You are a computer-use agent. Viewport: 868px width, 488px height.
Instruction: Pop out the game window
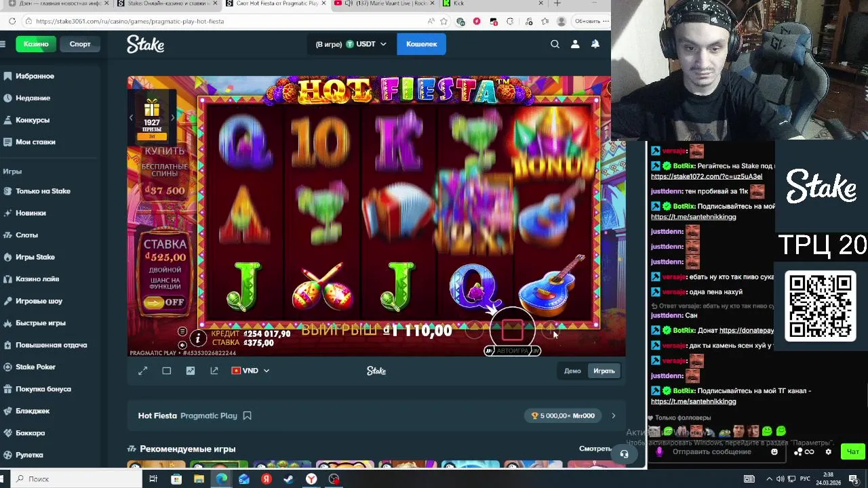(214, 371)
